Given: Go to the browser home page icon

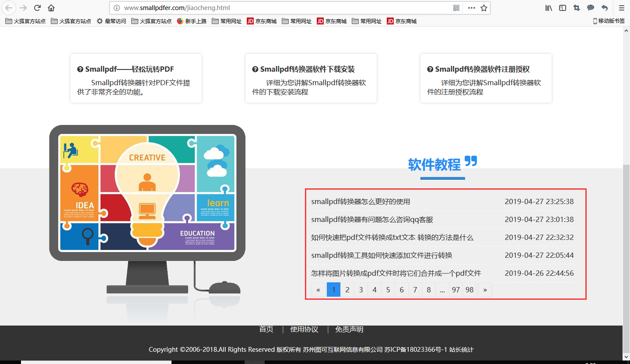Looking at the screenshot, I should [x=51, y=8].
